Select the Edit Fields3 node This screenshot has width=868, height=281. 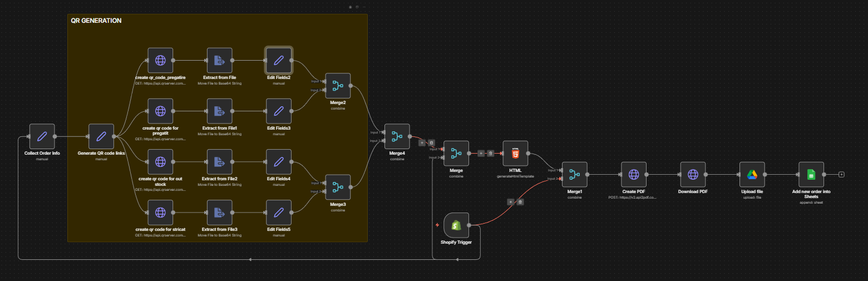tap(279, 111)
